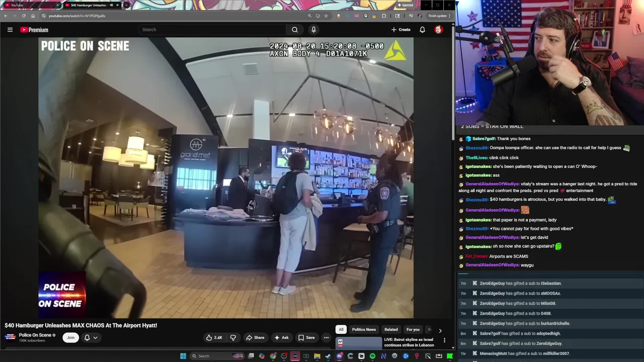Click the Chrome address bar URL

click(77, 16)
